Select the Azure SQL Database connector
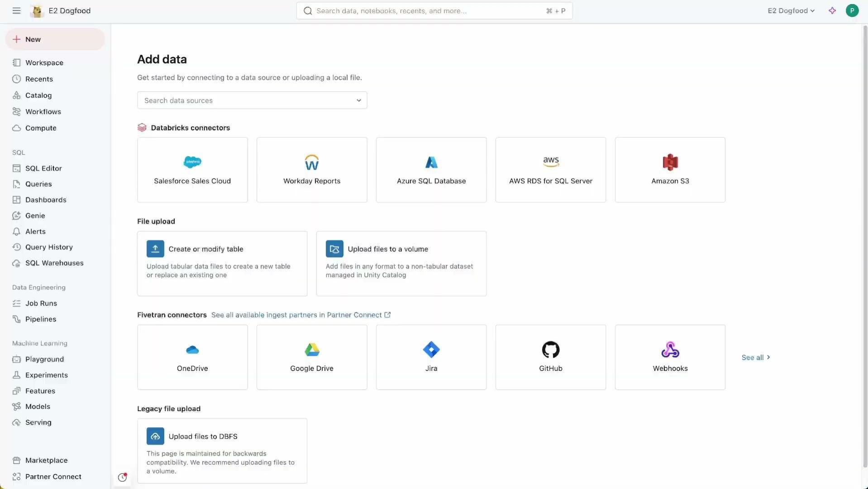868x489 pixels. (431, 170)
